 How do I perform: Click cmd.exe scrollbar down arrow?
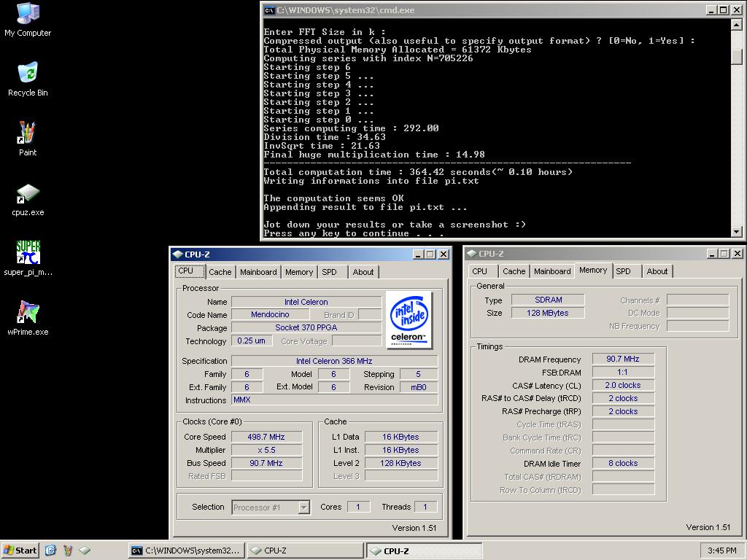[x=737, y=232]
